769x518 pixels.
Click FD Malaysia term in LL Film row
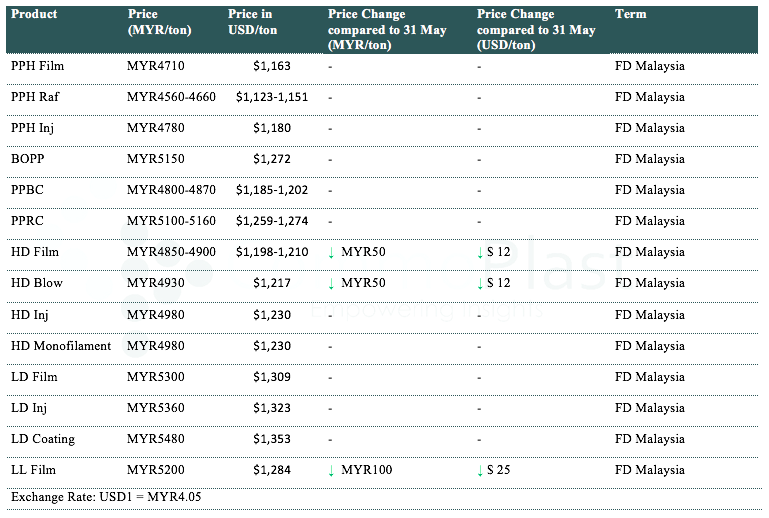650,470
